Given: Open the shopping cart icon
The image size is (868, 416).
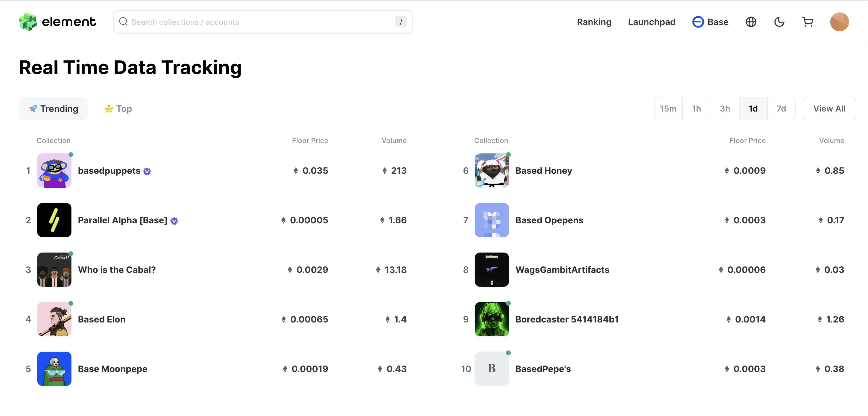Looking at the screenshot, I should pyautogui.click(x=808, y=22).
